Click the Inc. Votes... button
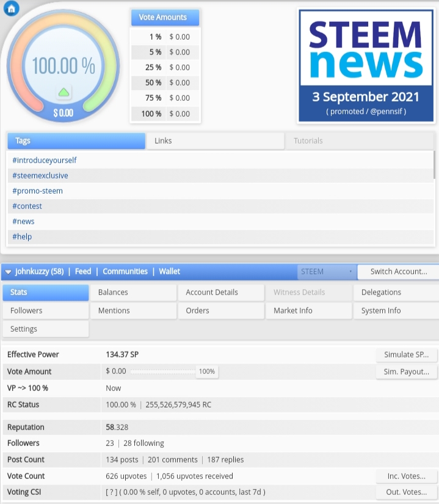The height and width of the screenshot is (504, 439). pyautogui.click(x=406, y=477)
